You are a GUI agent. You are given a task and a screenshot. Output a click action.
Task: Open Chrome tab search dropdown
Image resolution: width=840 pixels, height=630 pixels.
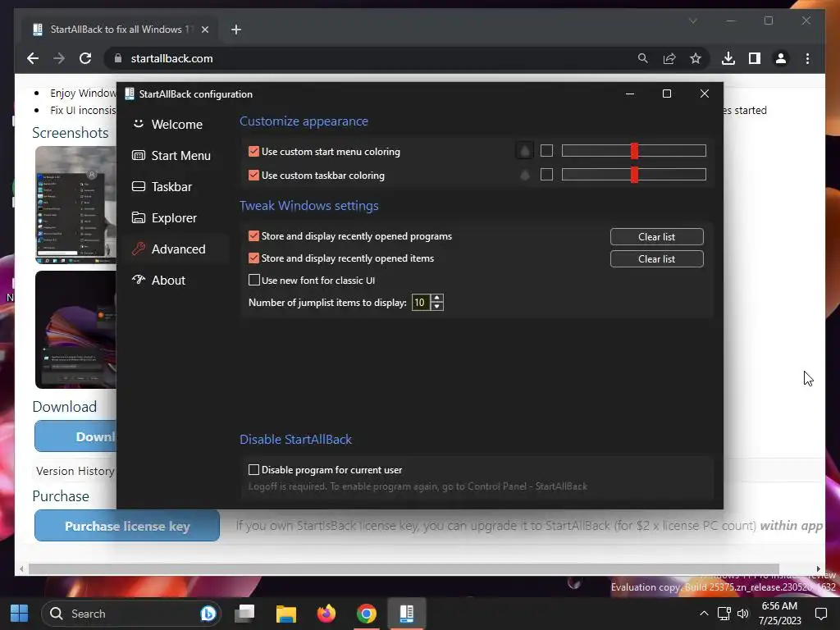click(692, 21)
